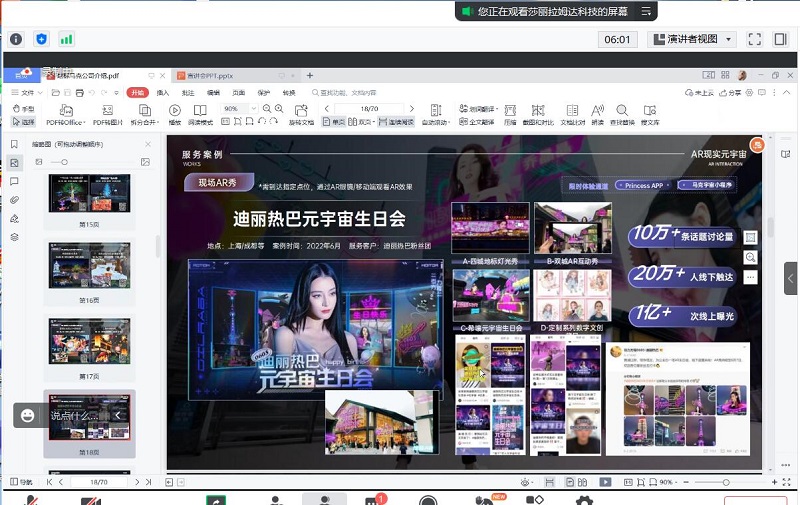This screenshot has height=505, width=800.
Task: Open the 90% zoom level dropdown
Action: [254, 109]
